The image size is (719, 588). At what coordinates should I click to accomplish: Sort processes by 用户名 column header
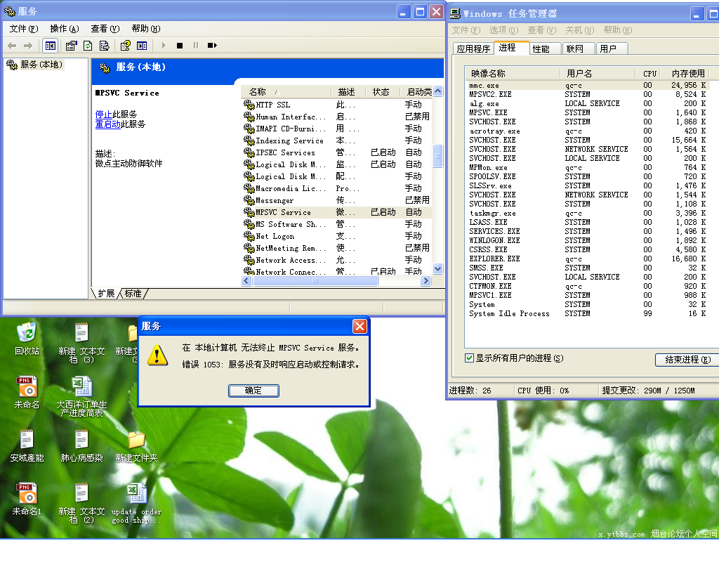point(598,73)
